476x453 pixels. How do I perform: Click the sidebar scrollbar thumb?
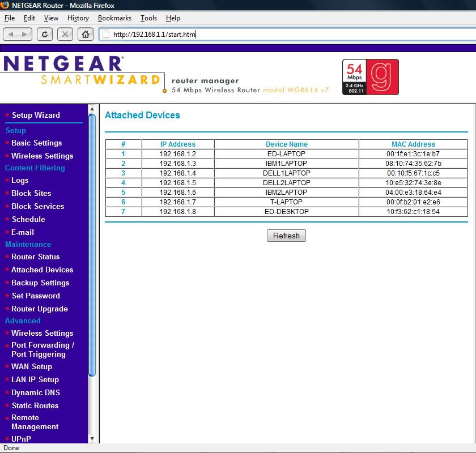92,245
